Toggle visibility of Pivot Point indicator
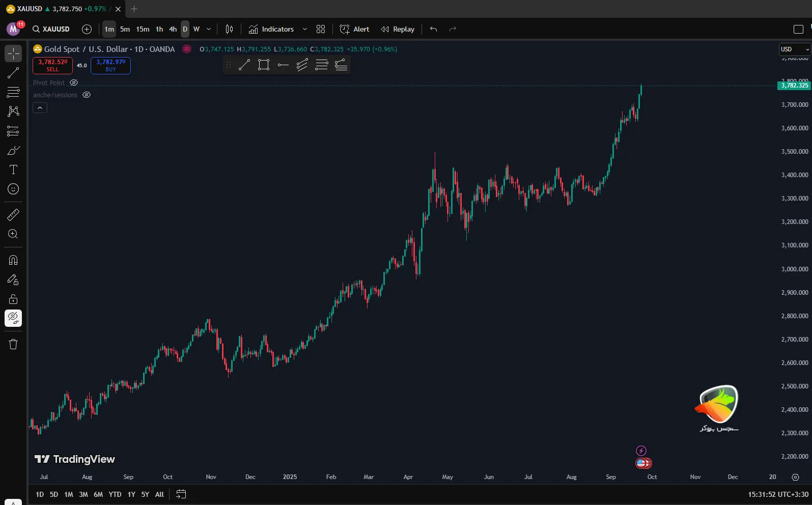 74,82
